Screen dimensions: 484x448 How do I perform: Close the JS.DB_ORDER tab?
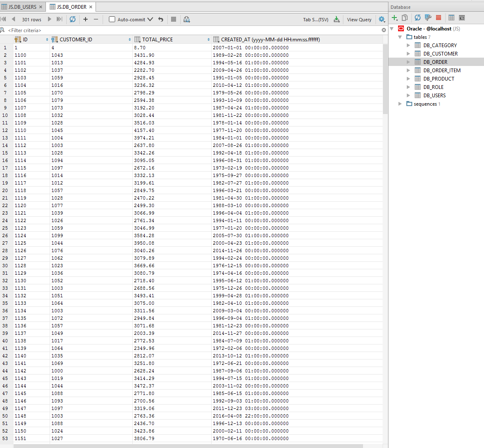[91, 7]
